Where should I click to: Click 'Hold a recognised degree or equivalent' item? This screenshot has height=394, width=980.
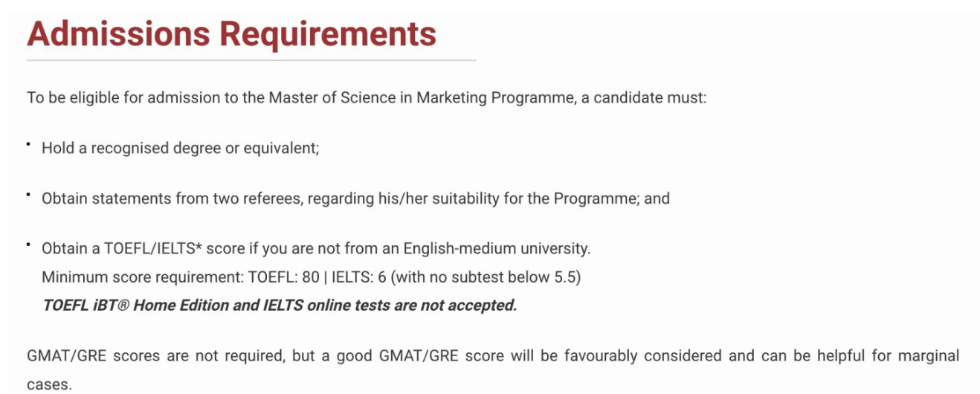click(x=181, y=148)
